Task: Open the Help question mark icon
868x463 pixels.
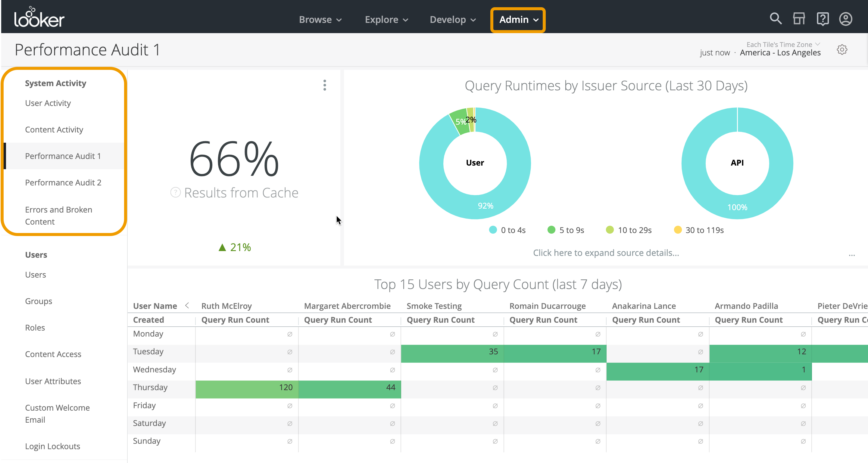Action: pos(822,19)
